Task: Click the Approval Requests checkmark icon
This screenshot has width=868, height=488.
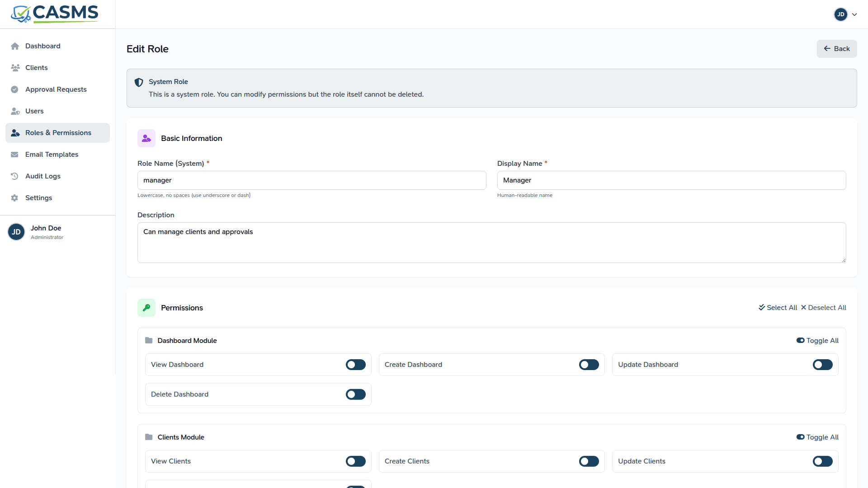Action: pyautogui.click(x=15, y=89)
